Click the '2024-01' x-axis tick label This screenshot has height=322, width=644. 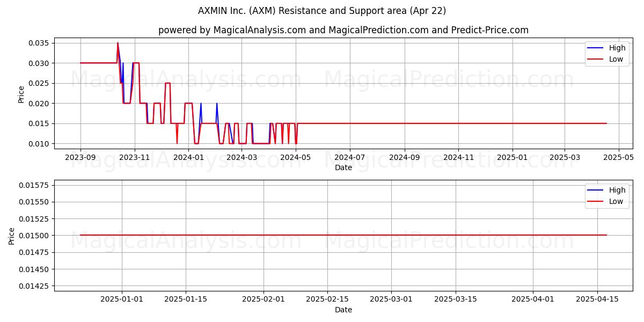coord(188,158)
